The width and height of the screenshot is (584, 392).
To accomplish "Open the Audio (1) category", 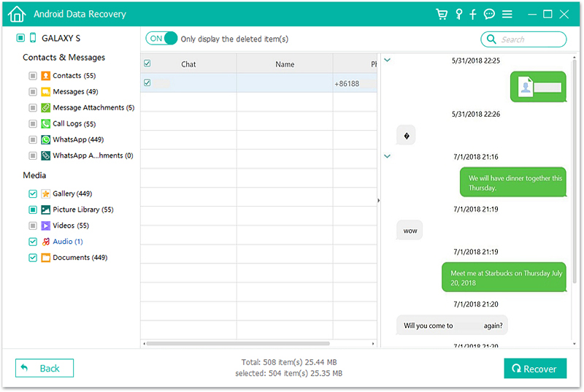I will tap(68, 242).
